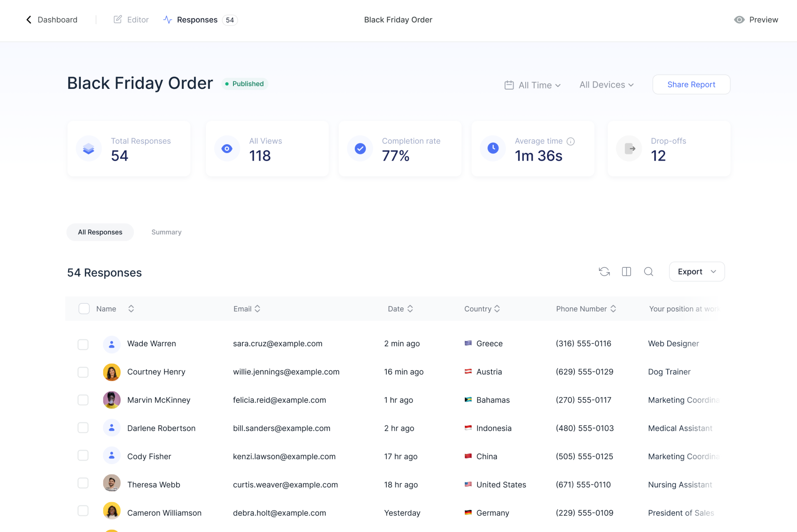Open the column layout icon
The image size is (797, 532).
pyautogui.click(x=627, y=271)
